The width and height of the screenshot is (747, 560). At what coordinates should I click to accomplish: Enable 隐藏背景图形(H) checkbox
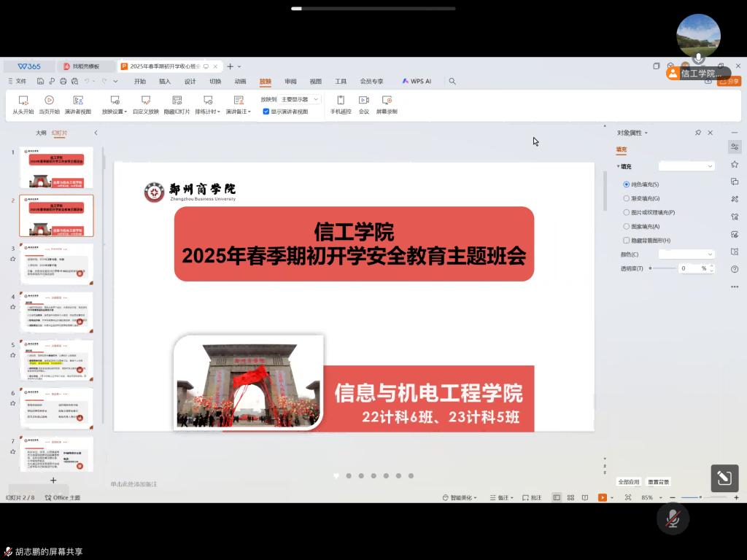coord(627,240)
